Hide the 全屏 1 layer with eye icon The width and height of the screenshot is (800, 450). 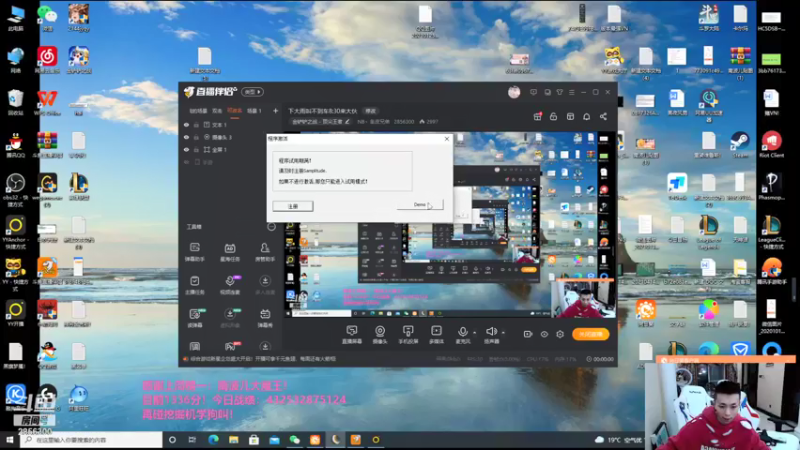[x=186, y=149]
